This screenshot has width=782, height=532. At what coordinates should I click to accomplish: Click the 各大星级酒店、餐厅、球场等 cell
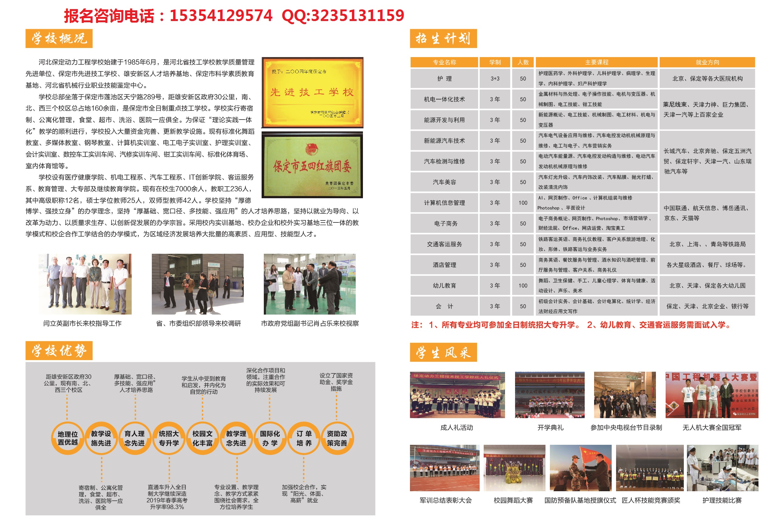coord(707,265)
